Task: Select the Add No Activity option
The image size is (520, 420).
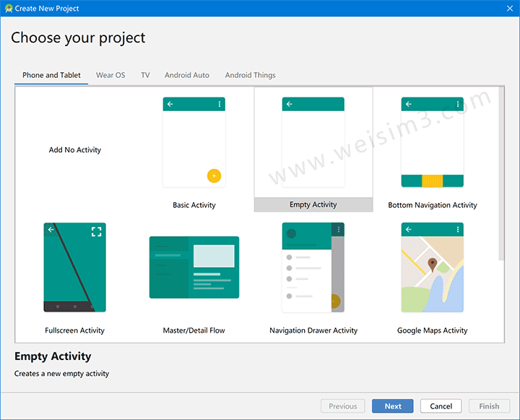Action: [75, 150]
